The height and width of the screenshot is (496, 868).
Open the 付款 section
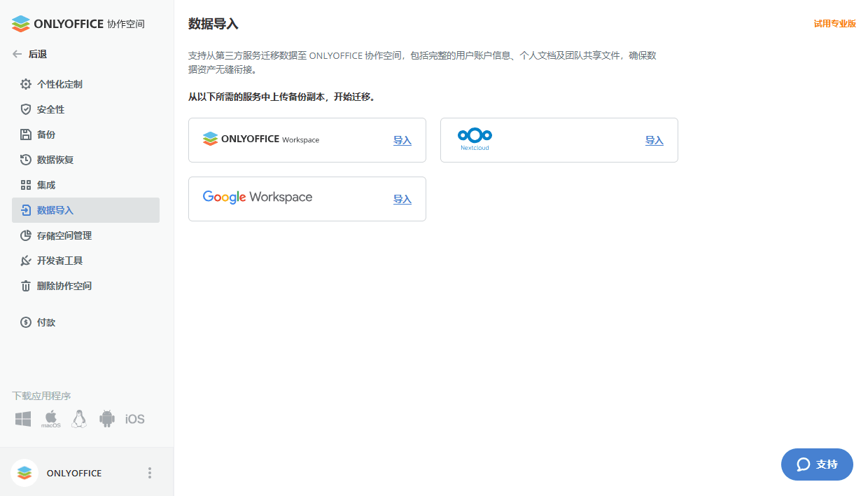tap(85, 322)
